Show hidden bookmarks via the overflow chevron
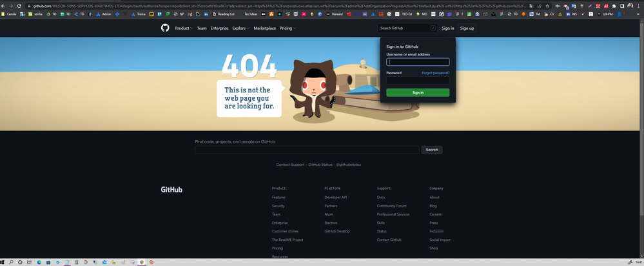This screenshot has width=644, height=266. (x=638, y=14)
